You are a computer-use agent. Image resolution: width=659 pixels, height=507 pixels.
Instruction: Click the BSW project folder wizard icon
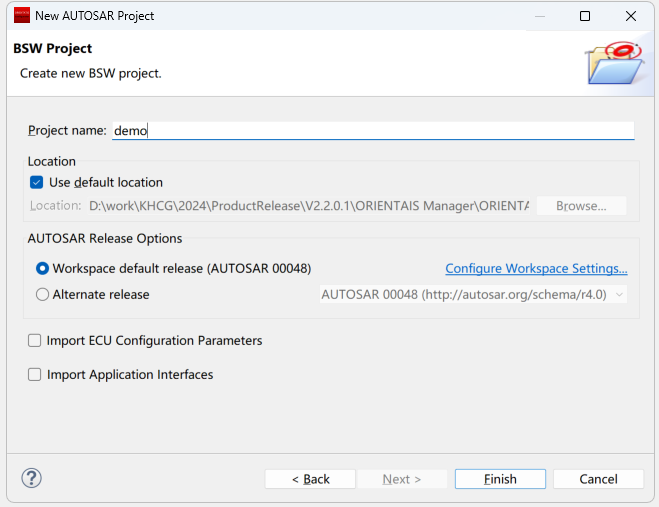click(612, 63)
